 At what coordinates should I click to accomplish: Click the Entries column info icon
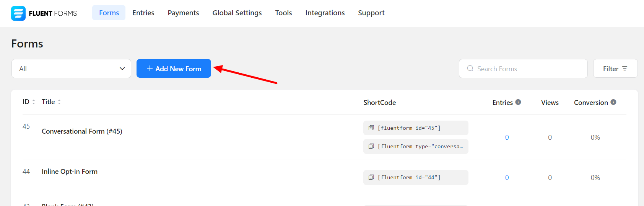click(518, 102)
